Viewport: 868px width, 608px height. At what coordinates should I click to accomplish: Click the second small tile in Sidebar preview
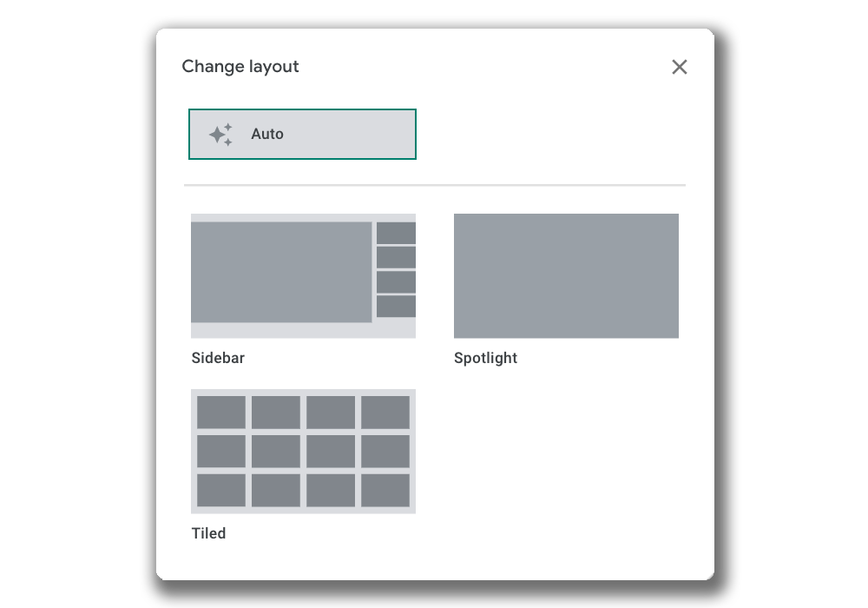click(x=396, y=257)
